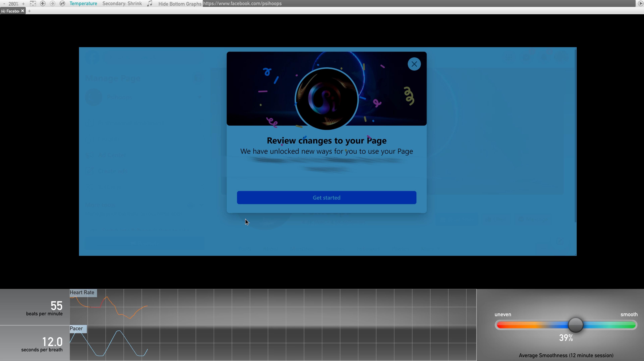Click the reload page icon
This screenshot has height=361, width=644.
pos(62,4)
